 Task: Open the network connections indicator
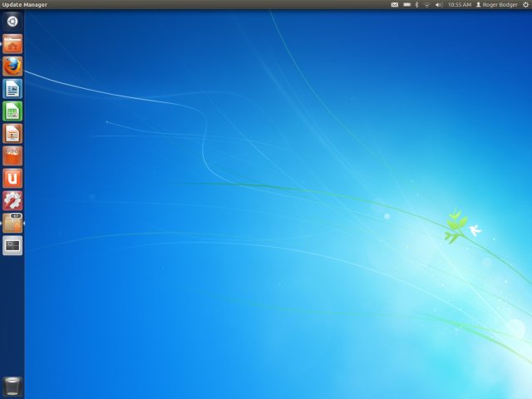click(x=427, y=5)
